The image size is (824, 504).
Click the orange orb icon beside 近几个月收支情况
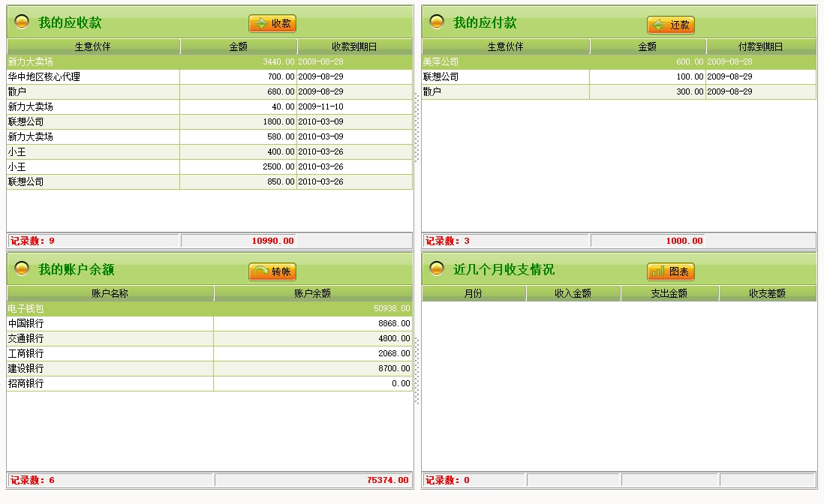(x=437, y=268)
